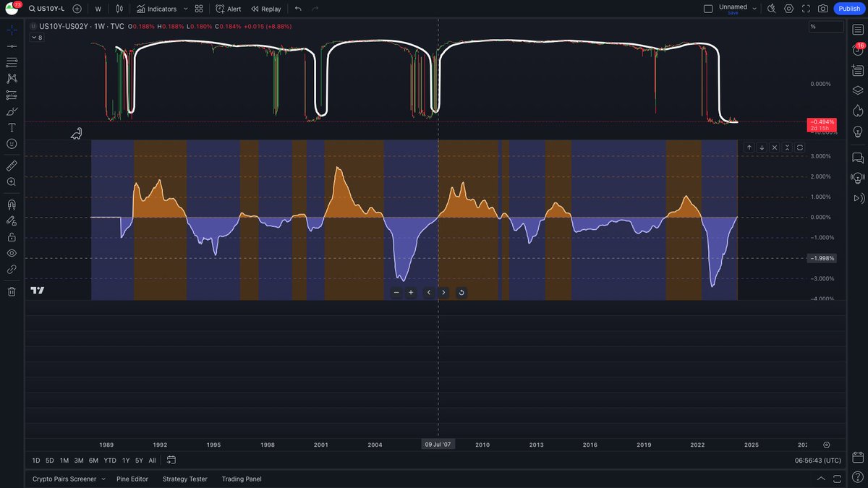Open the percent price scale field
Viewport: 868px width, 488px height.
click(826, 27)
